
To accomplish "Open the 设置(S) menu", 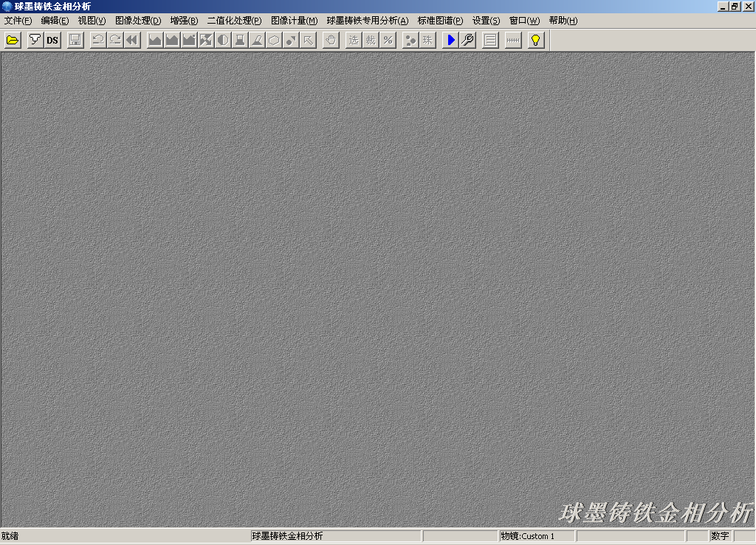I will 486,21.
